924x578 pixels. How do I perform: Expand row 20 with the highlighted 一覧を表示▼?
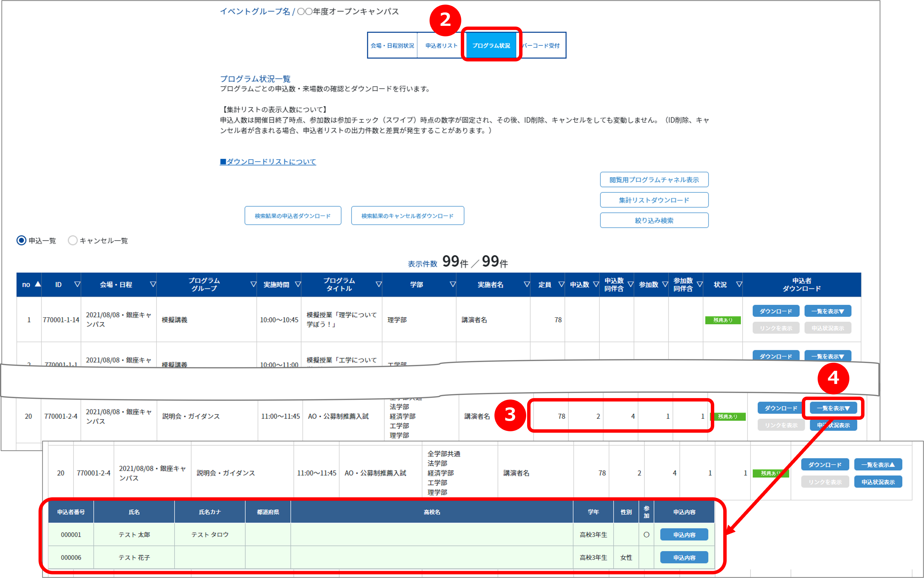point(833,408)
